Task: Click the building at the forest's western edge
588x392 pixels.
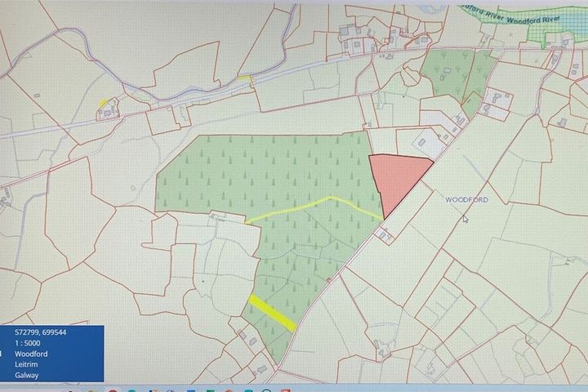Action: (218, 216)
